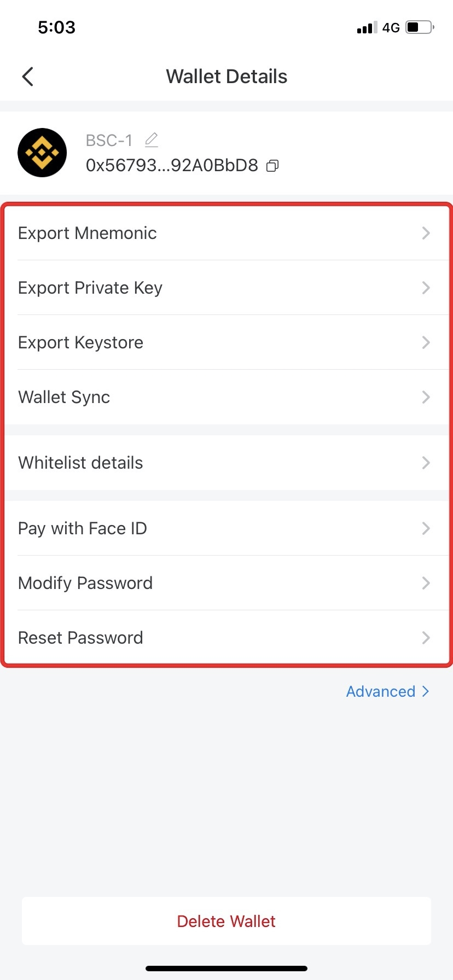Open the Advanced link
The width and height of the screenshot is (453, 980).
tap(387, 692)
